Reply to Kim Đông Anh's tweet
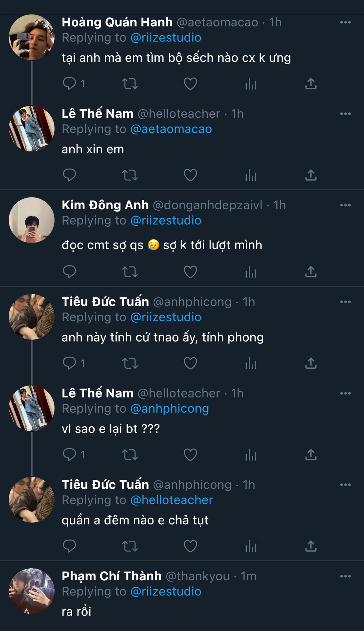Screen dimensions: 364x631 pos(69,272)
